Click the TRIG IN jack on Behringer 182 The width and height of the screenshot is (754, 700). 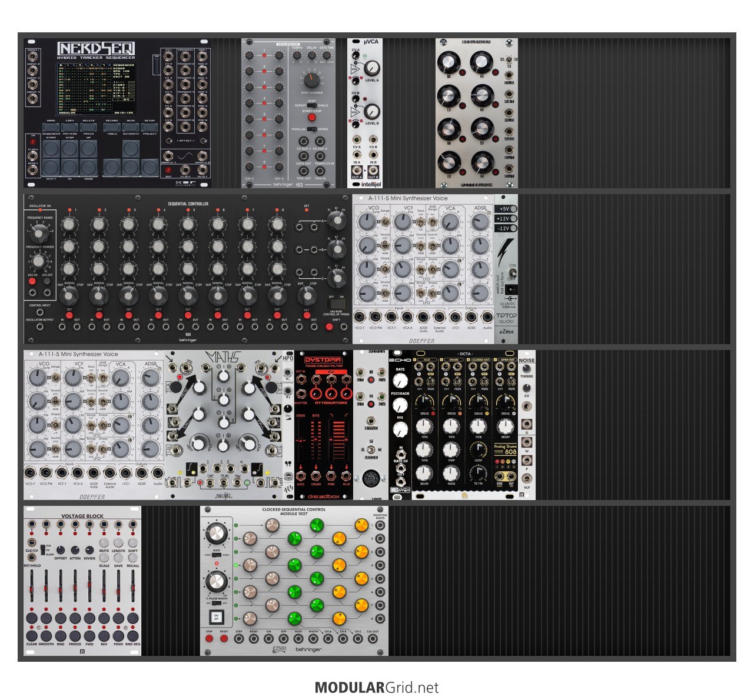tap(320, 171)
